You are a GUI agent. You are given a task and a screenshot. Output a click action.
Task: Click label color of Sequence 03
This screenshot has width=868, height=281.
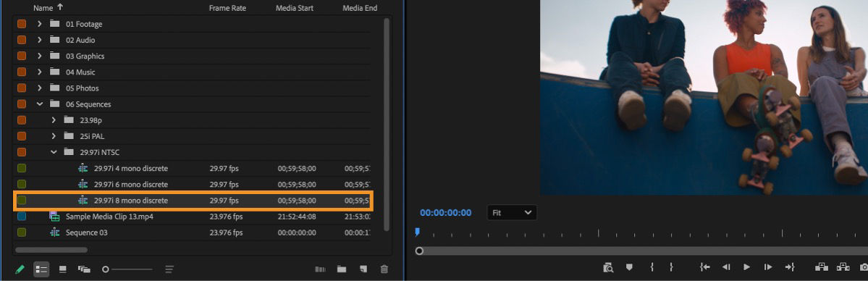click(x=22, y=232)
